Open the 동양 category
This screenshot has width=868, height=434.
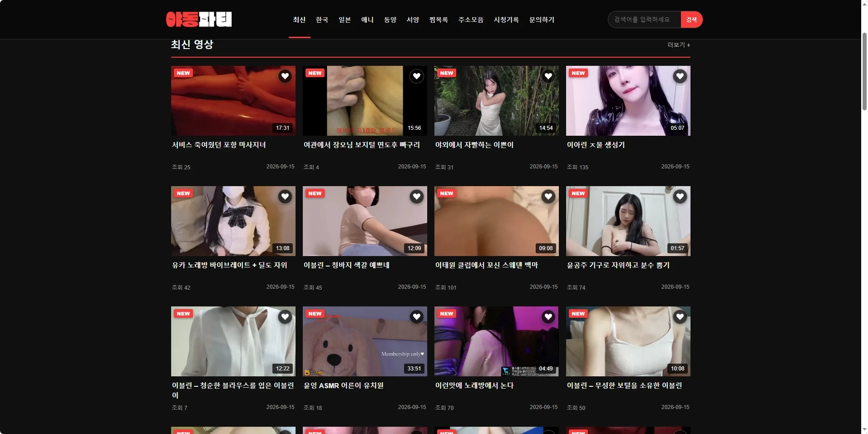point(390,20)
